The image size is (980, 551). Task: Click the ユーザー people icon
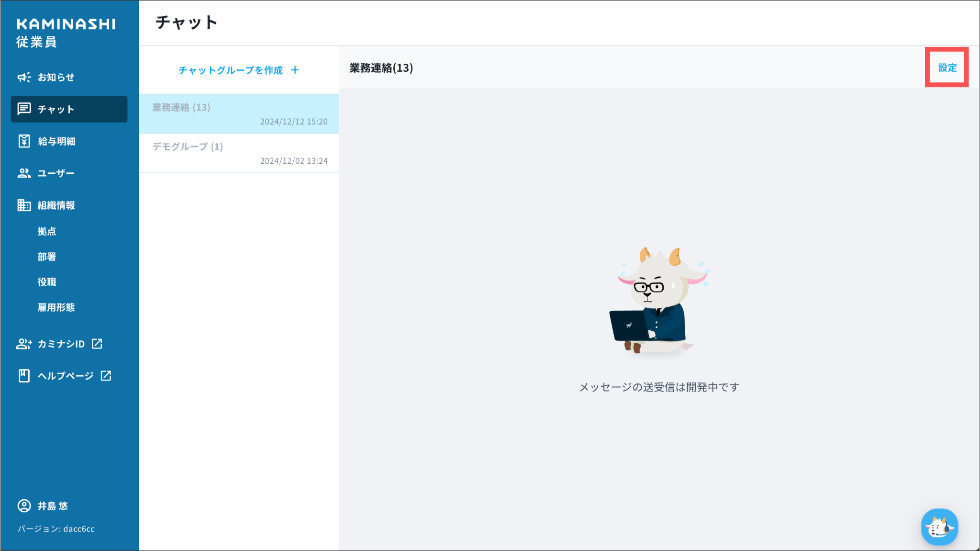pos(24,173)
